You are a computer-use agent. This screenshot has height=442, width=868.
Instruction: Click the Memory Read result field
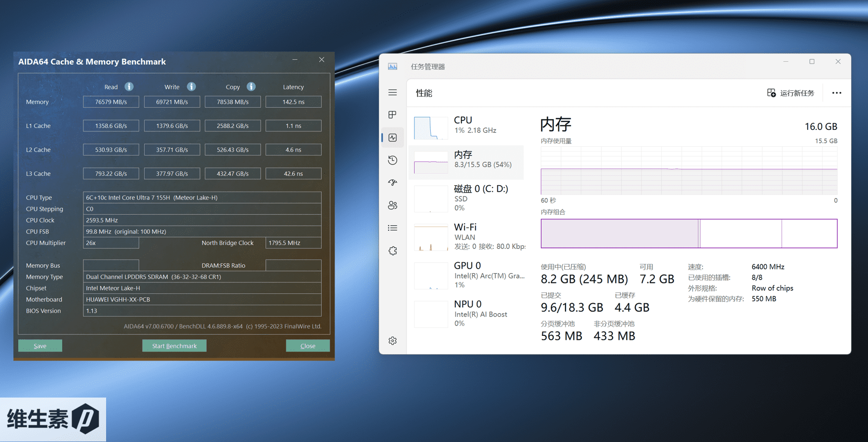point(111,102)
